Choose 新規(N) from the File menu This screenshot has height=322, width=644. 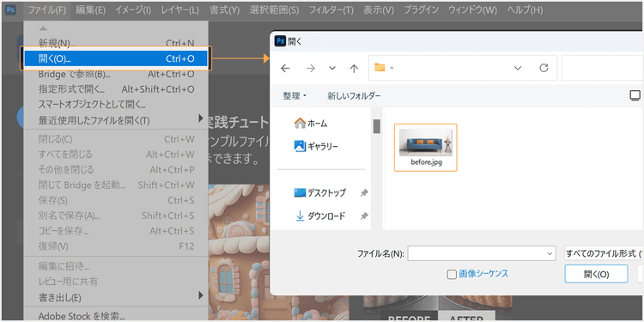116,43
